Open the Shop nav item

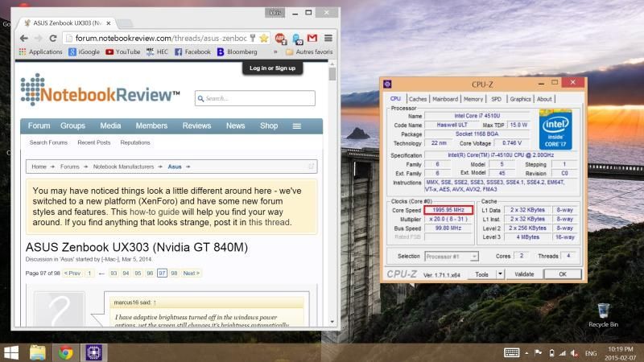(x=269, y=126)
